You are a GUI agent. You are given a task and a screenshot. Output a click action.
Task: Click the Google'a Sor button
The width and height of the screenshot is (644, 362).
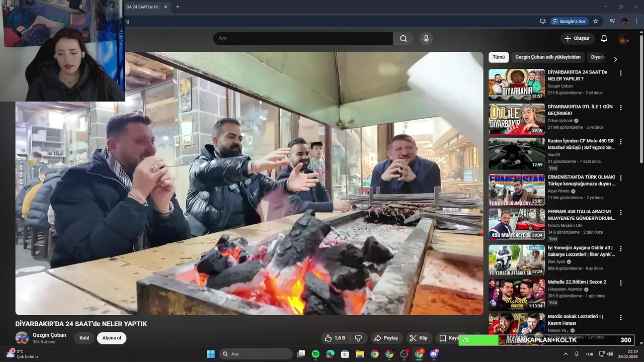(569, 21)
